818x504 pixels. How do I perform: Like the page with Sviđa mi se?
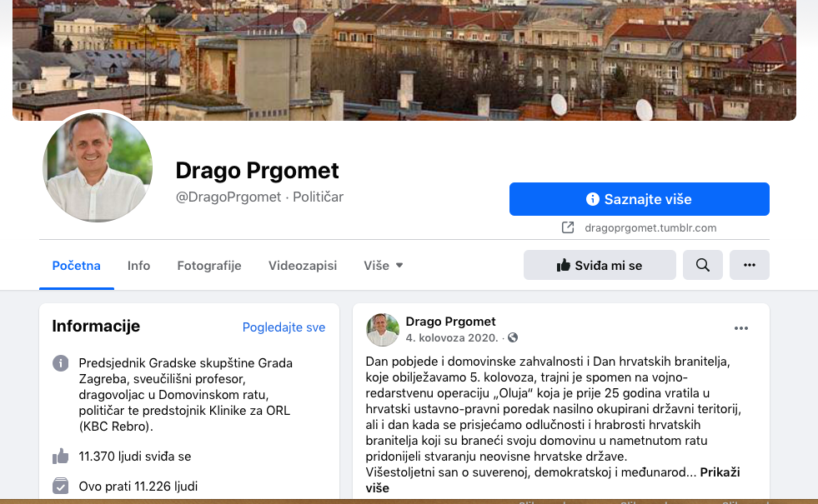(x=600, y=265)
